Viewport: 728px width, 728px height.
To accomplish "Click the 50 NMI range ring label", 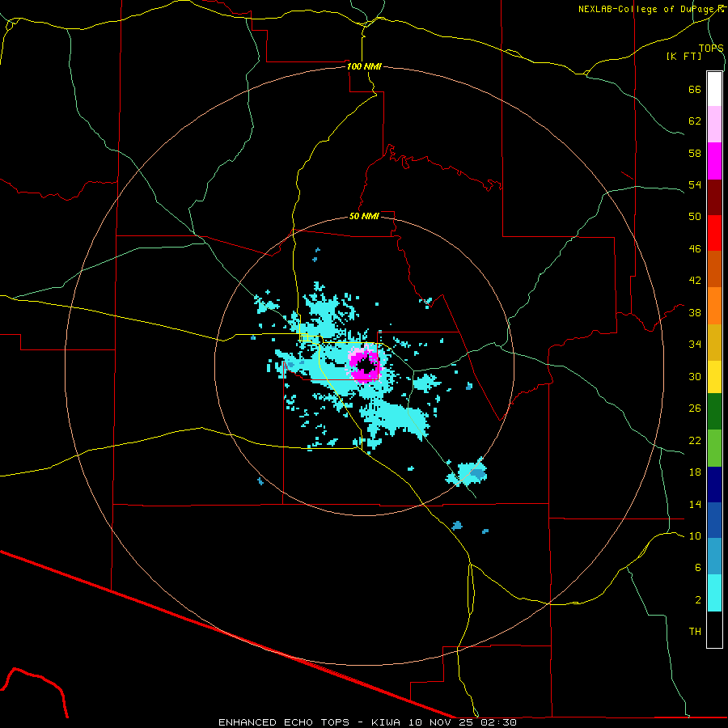I will point(364,216).
